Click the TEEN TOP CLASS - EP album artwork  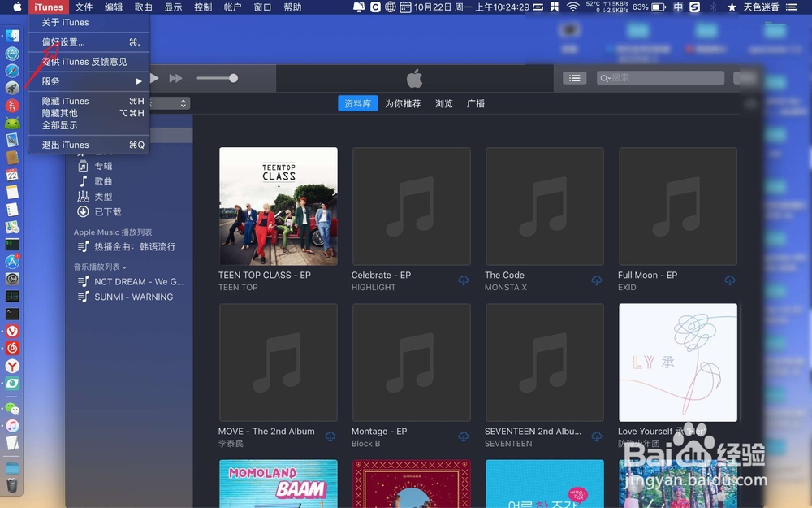pyautogui.click(x=278, y=206)
